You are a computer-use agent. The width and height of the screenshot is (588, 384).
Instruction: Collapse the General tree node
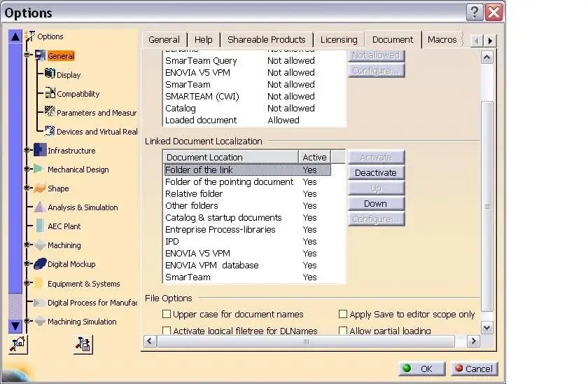point(27,55)
